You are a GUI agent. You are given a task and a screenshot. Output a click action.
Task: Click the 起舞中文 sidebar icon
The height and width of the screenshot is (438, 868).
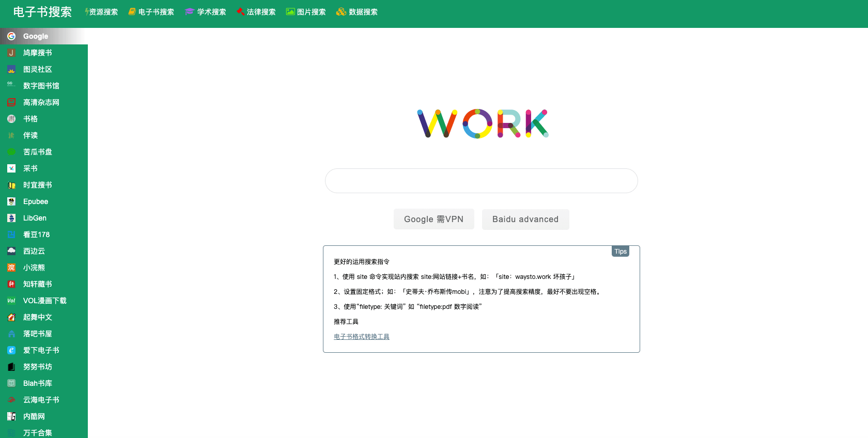(11, 317)
